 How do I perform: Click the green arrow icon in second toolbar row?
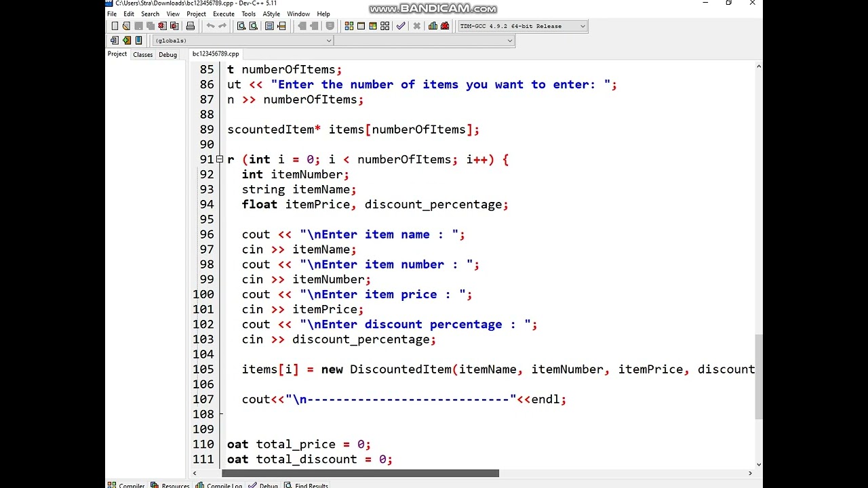[127, 41]
